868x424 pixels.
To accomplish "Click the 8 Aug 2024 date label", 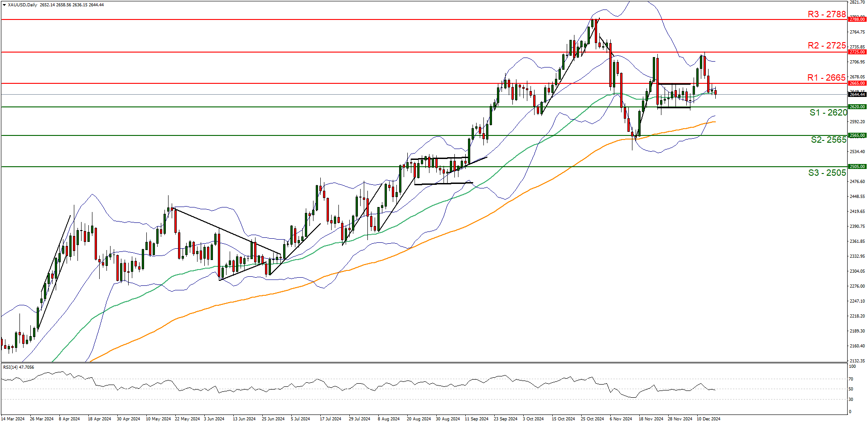I will click(389, 419).
